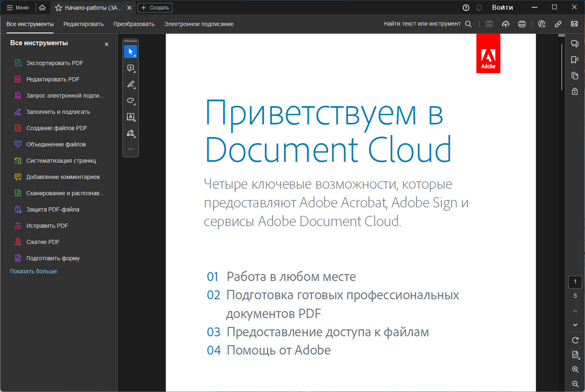Screen dimensions: 585x392
Task: Open the Меню hamburger dropdown
Action: [18, 8]
